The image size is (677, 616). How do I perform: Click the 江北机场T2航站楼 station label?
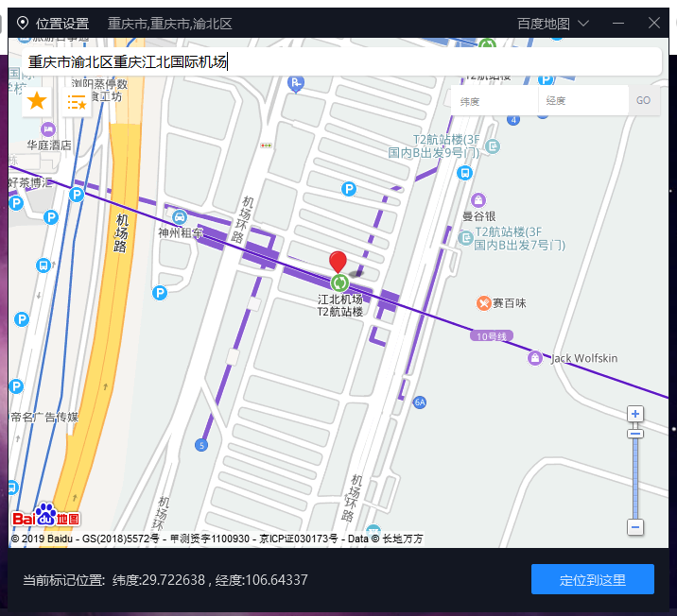pos(340,305)
